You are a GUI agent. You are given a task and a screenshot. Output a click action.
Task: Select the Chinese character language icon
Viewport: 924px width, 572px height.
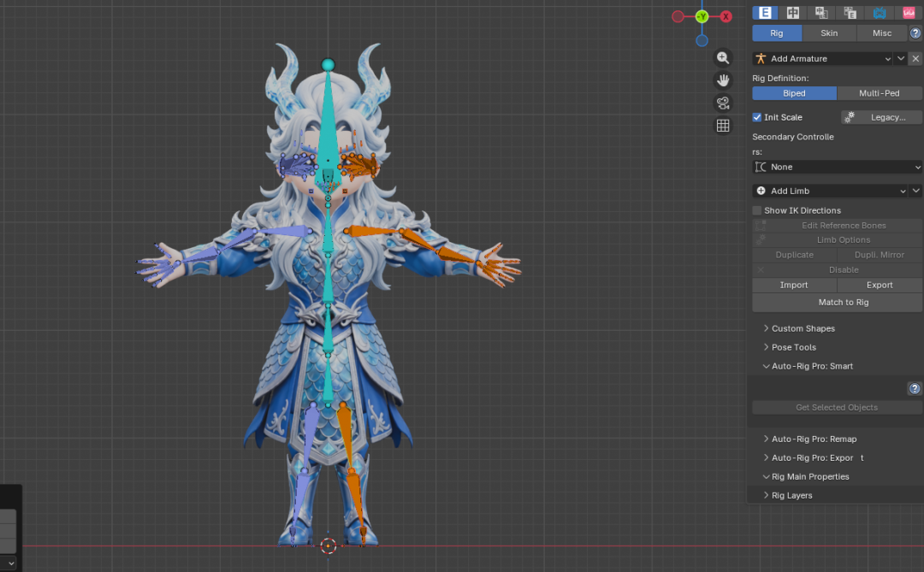[793, 12]
